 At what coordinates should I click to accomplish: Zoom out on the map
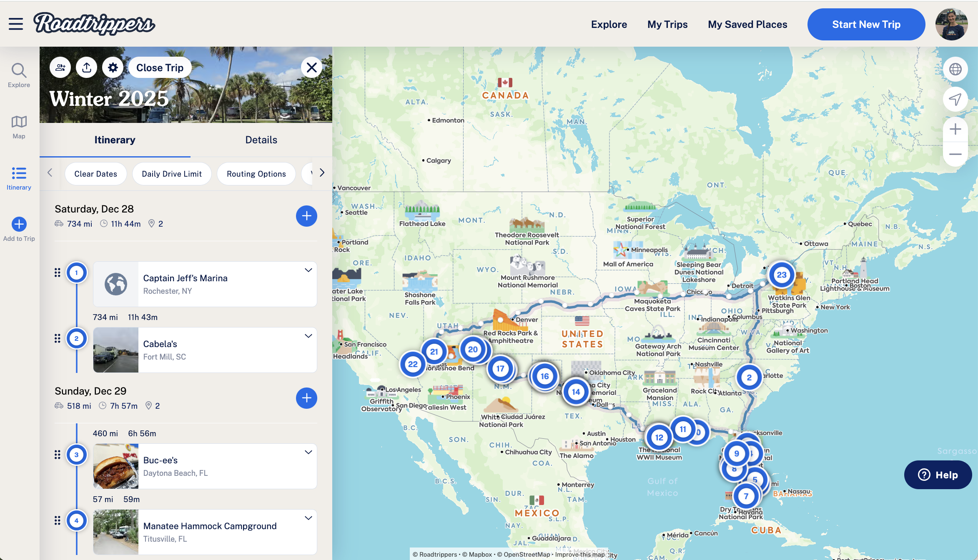[955, 154]
